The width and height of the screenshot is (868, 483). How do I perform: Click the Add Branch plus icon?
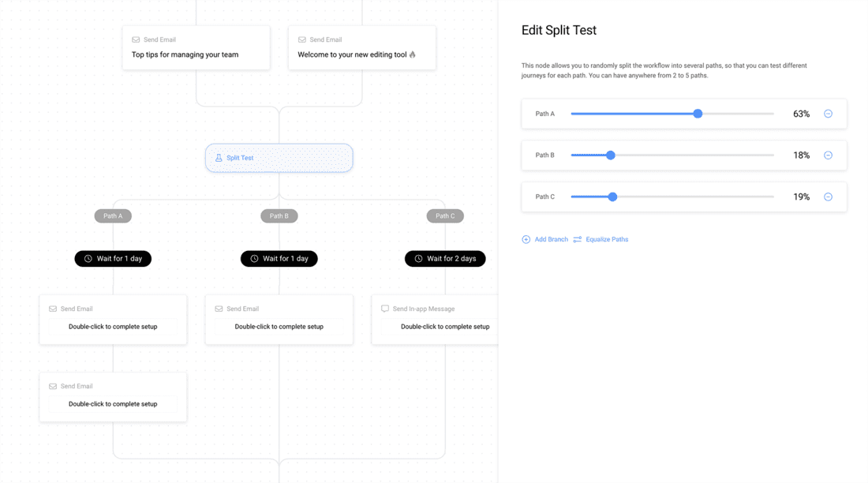(x=526, y=239)
